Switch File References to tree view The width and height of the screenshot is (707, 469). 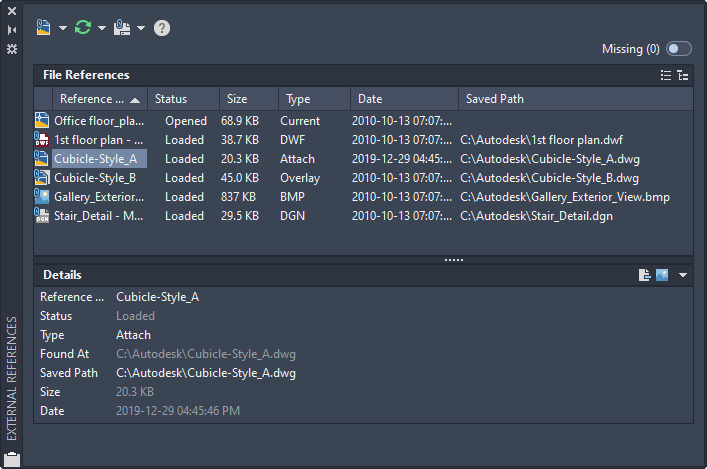[683, 75]
